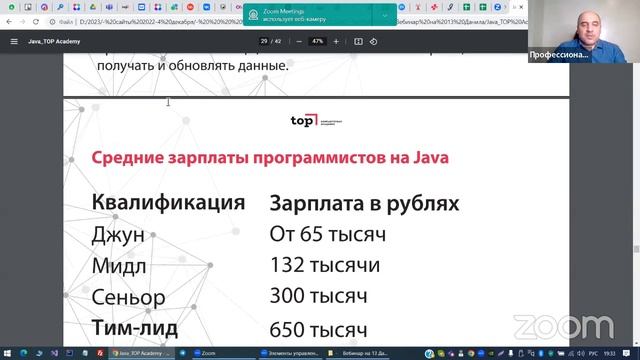This screenshot has width=640, height=360.
Task: Click the 'top' academy logo on the slide
Action: click(316, 121)
